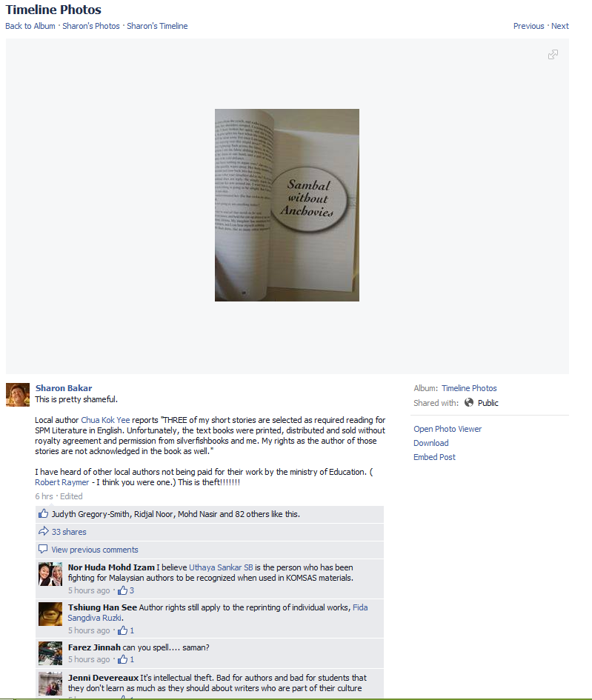592x700 pixels.
Task: Click the Embed Post link
Action: click(434, 457)
